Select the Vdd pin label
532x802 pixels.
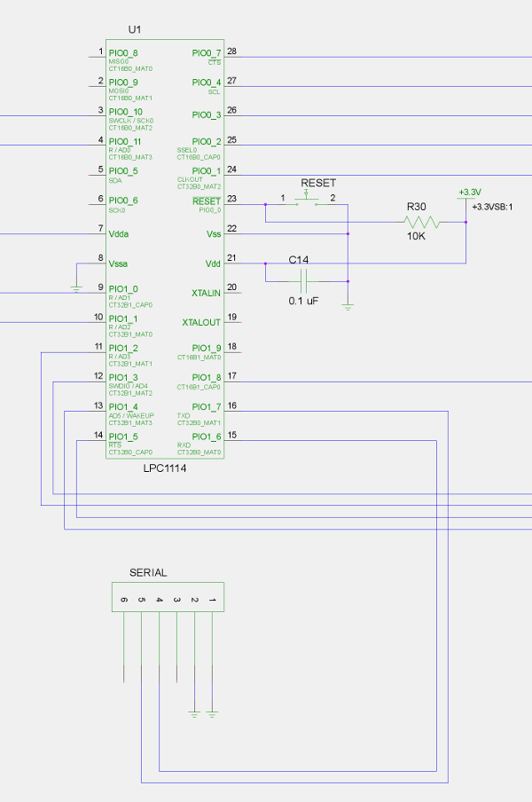(x=213, y=263)
